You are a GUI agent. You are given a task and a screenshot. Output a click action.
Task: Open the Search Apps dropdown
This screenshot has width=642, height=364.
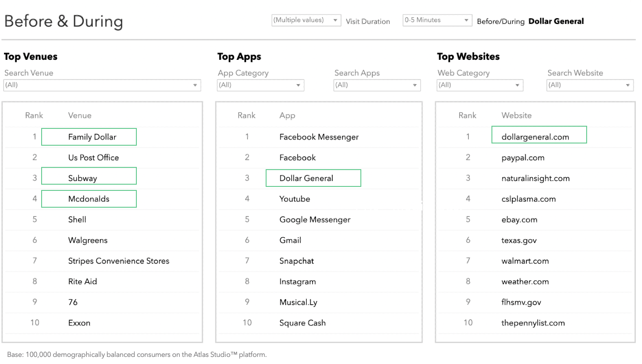[x=377, y=85]
